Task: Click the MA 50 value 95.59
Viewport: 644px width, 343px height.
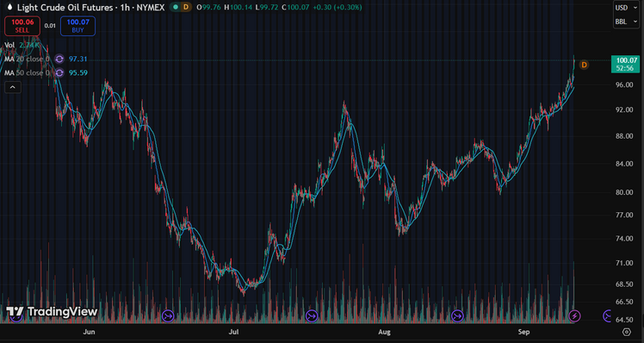Action: click(x=78, y=72)
